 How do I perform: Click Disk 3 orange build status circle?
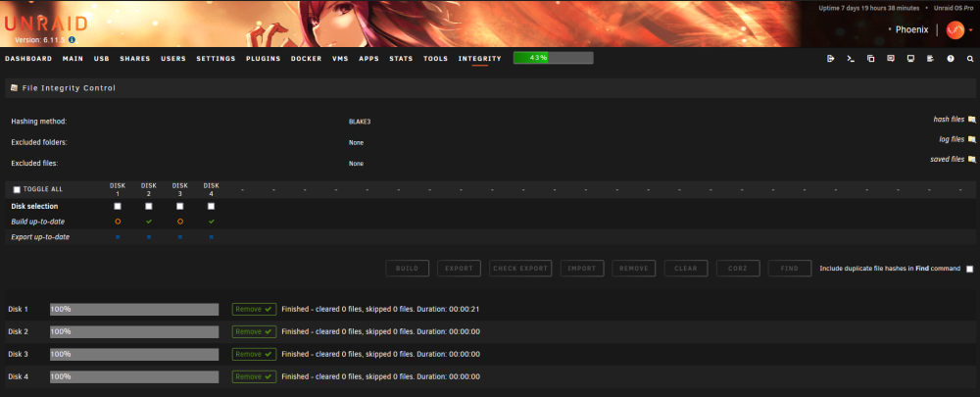(x=180, y=222)
